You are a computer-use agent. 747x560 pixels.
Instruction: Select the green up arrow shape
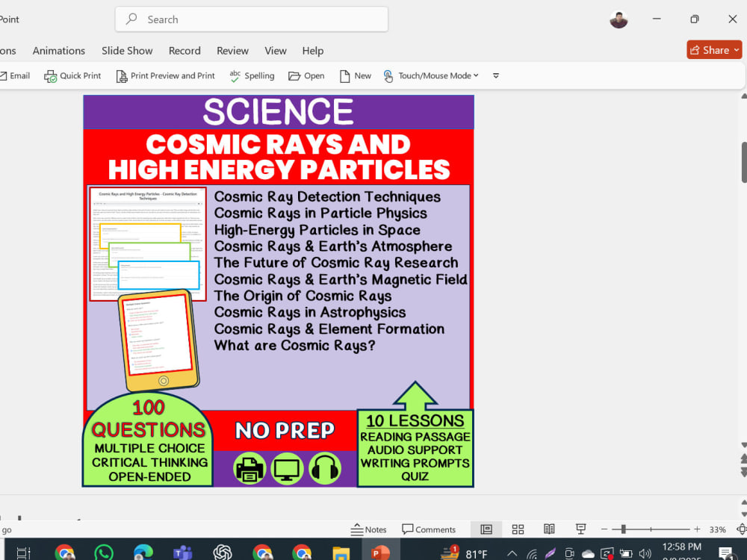pyautogui.click(x=415, y=395)
